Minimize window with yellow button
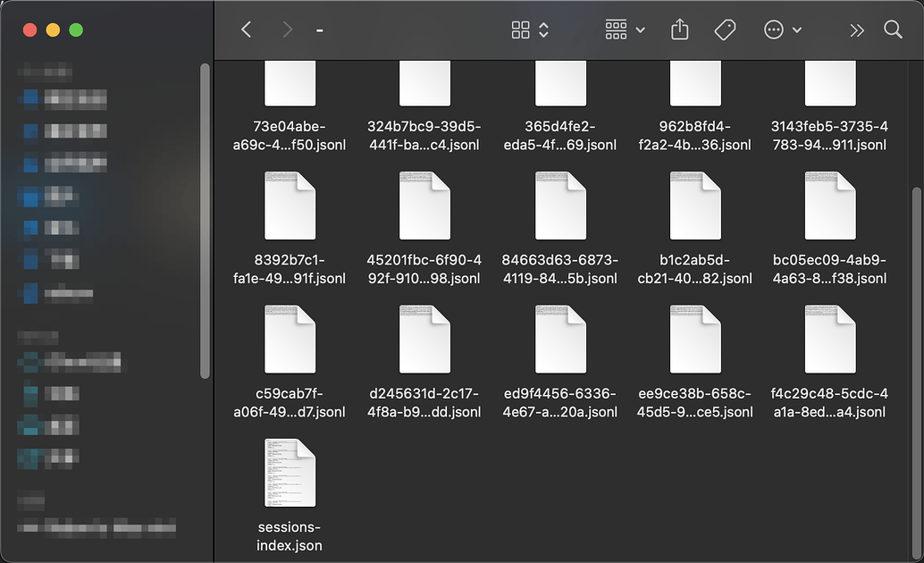Viewport: 924px width, 563px height. click(x=53, y=30)
